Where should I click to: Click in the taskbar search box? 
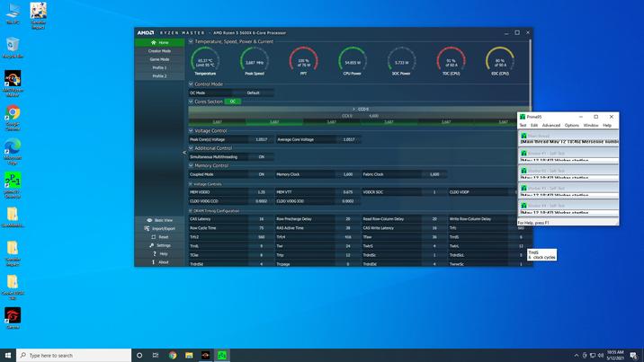74,356
